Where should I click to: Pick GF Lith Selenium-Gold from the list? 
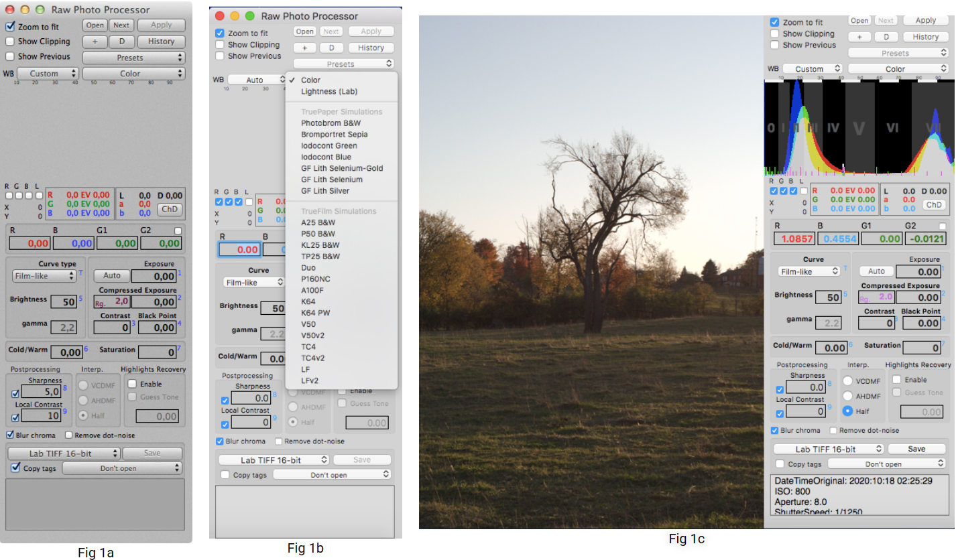(x=342, y=168)
